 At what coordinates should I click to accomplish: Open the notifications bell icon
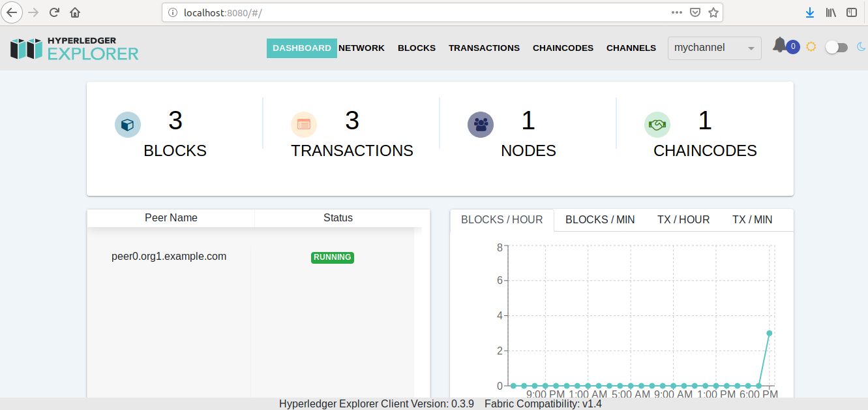781,44
